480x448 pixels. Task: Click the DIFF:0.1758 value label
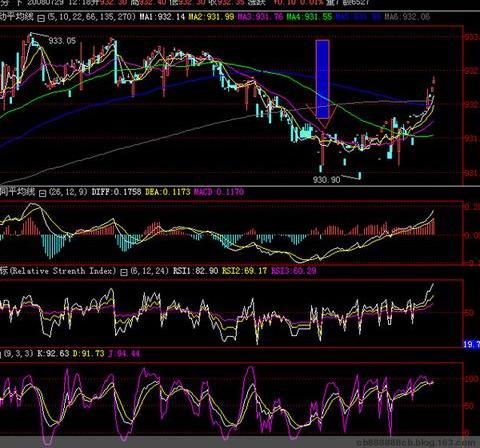[x=116, y=192]
